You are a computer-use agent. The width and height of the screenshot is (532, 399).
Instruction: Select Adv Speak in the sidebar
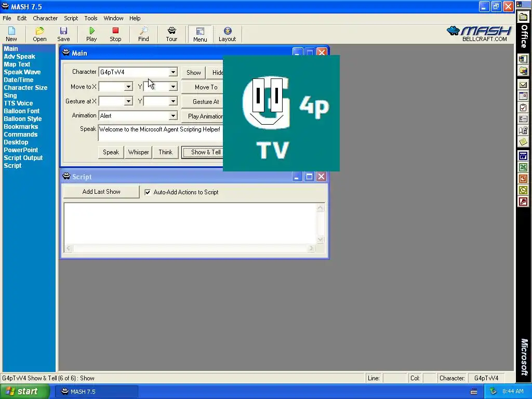[x=19, y=57]
